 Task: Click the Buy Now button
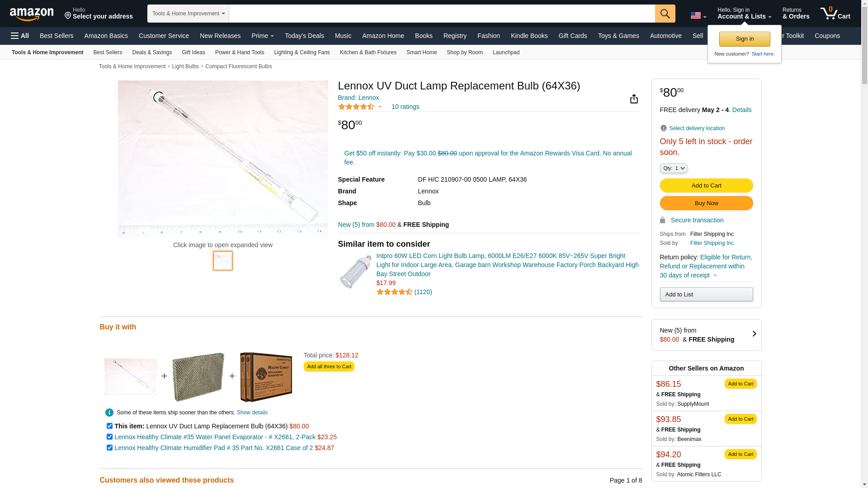click(706, 203)
